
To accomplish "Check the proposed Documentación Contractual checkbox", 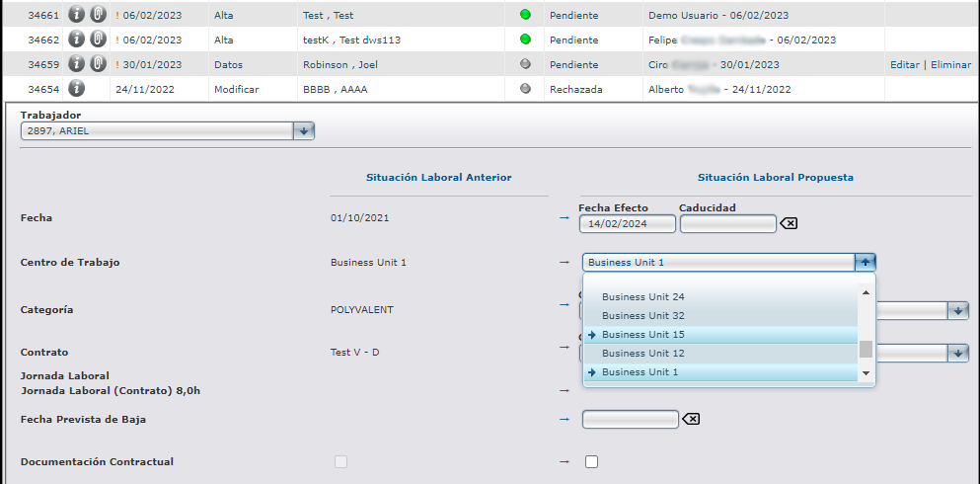I will (x=591, y=461).
